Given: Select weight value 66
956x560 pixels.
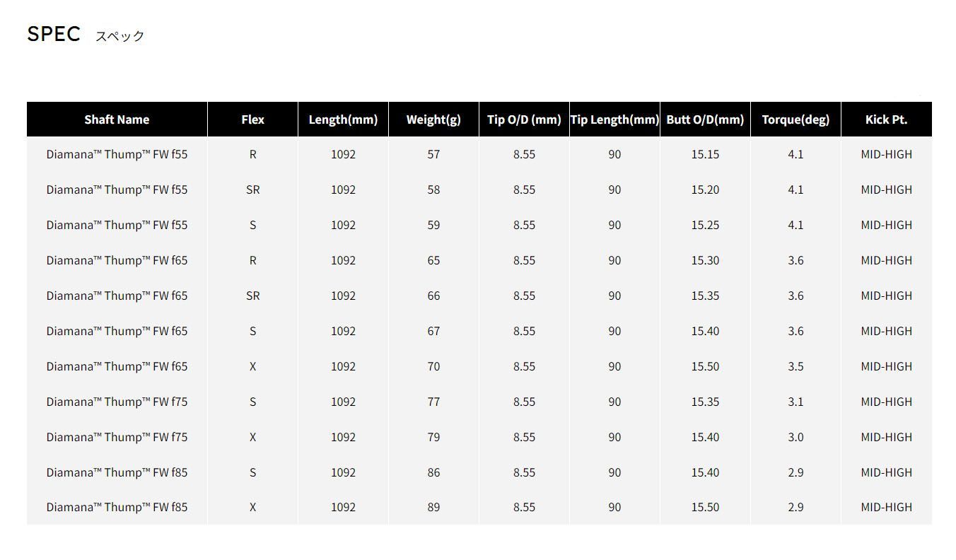Looking at the screenshot, I should (x=433, y=296).
